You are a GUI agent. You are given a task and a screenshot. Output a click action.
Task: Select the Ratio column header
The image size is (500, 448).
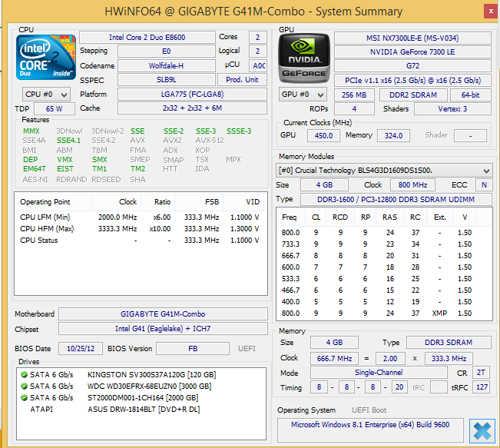pyautogui.click(x=158, y=202)
